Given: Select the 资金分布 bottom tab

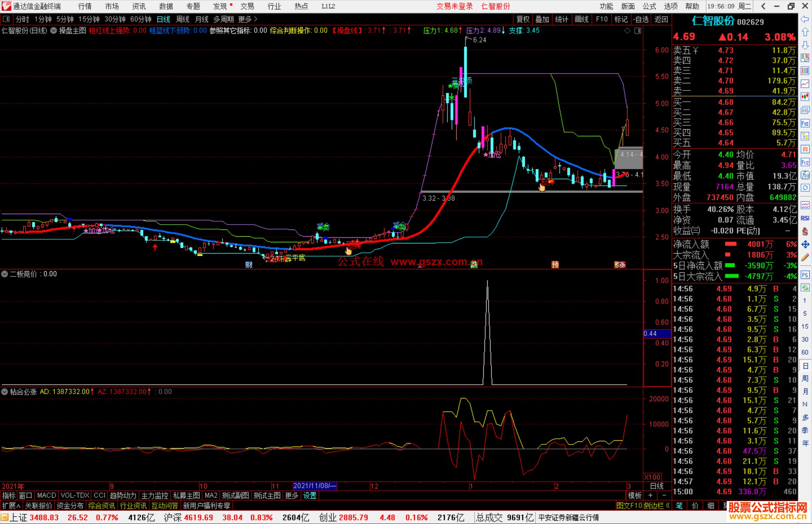Looking at the screenshot, I should click(70, 506).
